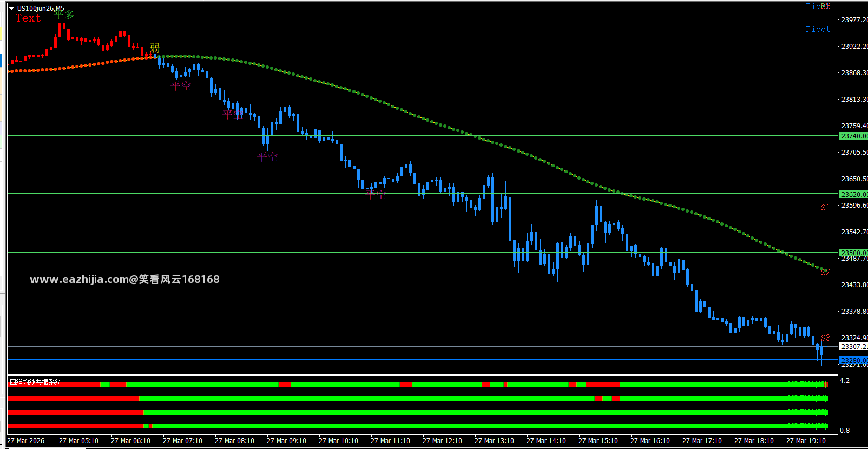Click the '27 Mar 2026' date label
Image resolution: width=868 pixels, height=449 pixels.
click(26, 441)
